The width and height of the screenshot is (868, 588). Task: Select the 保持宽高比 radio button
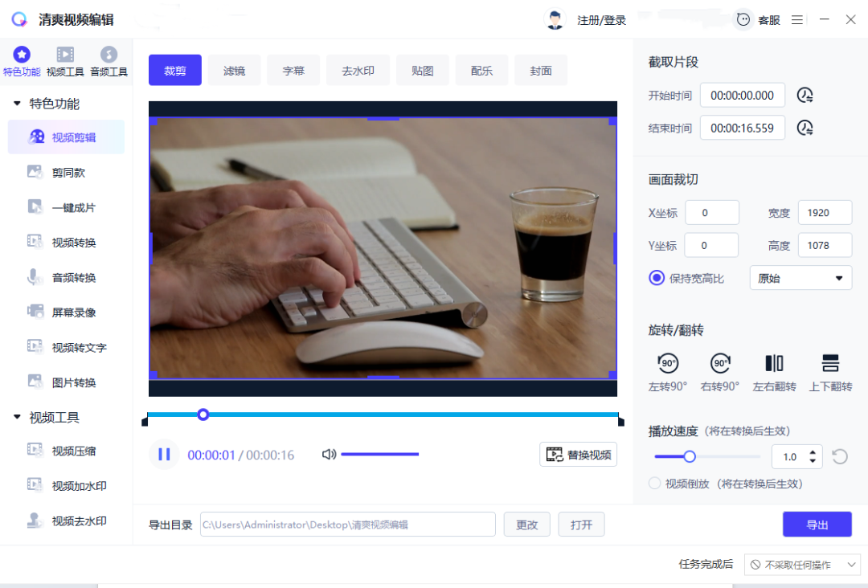(x=657, y=278)
